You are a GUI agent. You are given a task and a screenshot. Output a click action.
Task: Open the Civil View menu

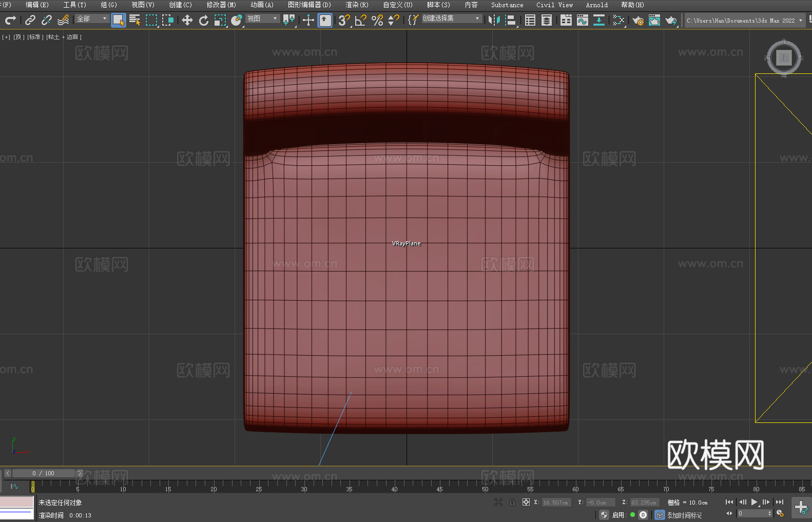point(554,5)
